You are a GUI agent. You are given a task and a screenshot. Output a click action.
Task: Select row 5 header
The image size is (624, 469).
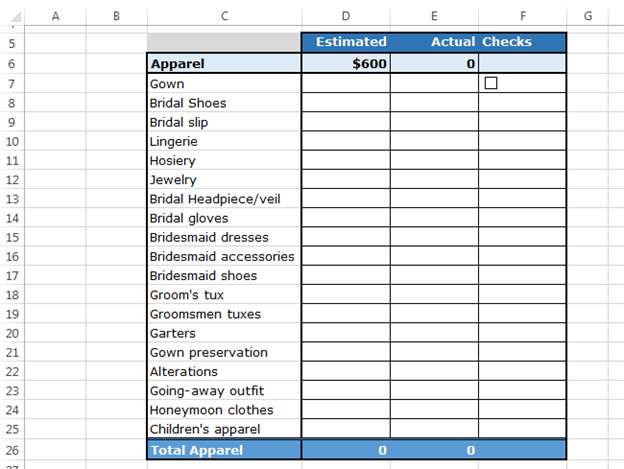click(x=12, y=43)
